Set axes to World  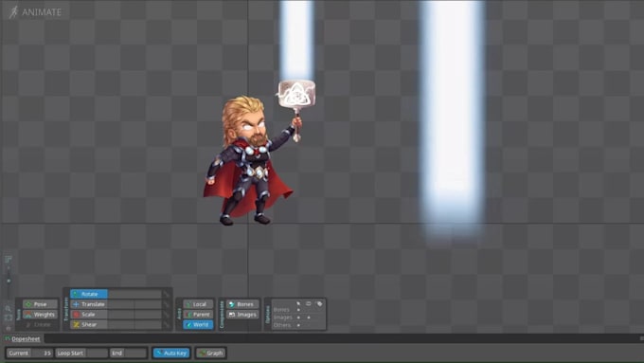(198, 325)
